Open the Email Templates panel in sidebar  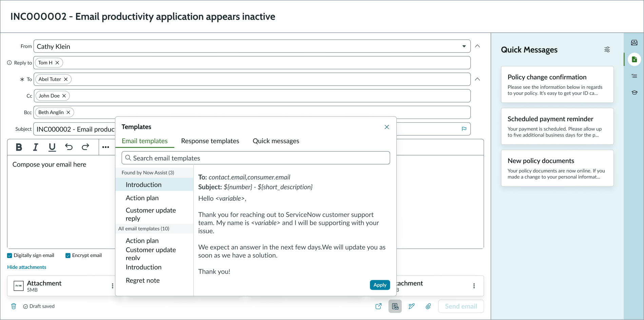635,59
